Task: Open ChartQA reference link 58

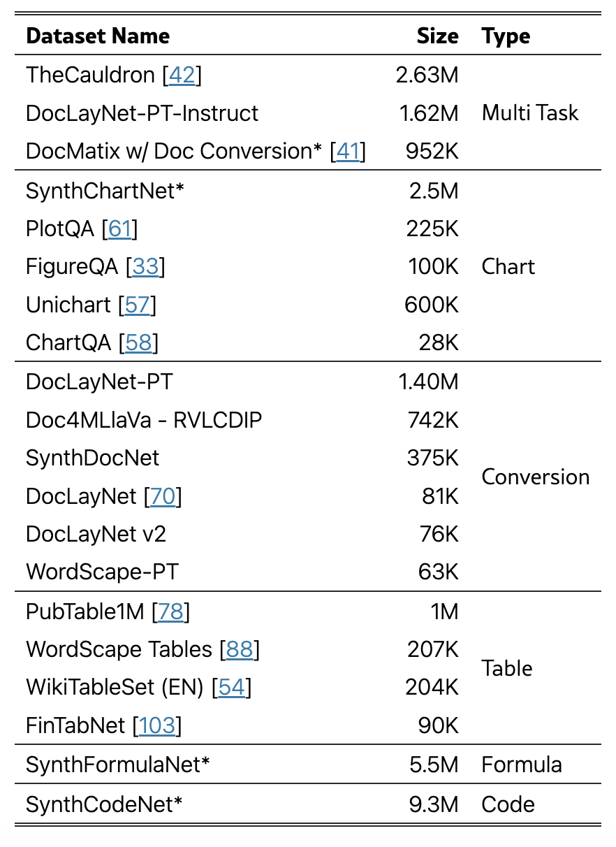Action: pos(138,343)
